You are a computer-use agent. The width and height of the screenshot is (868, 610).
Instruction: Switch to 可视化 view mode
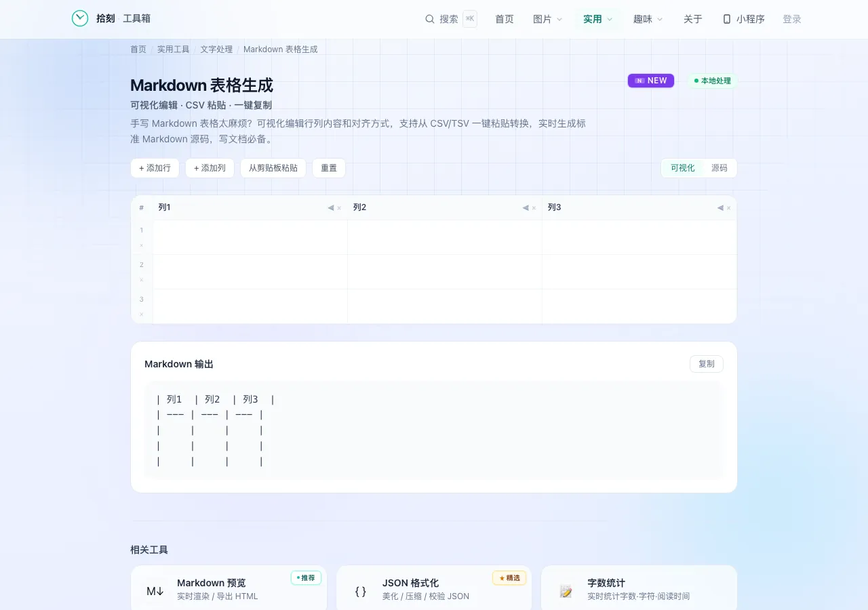683,168
